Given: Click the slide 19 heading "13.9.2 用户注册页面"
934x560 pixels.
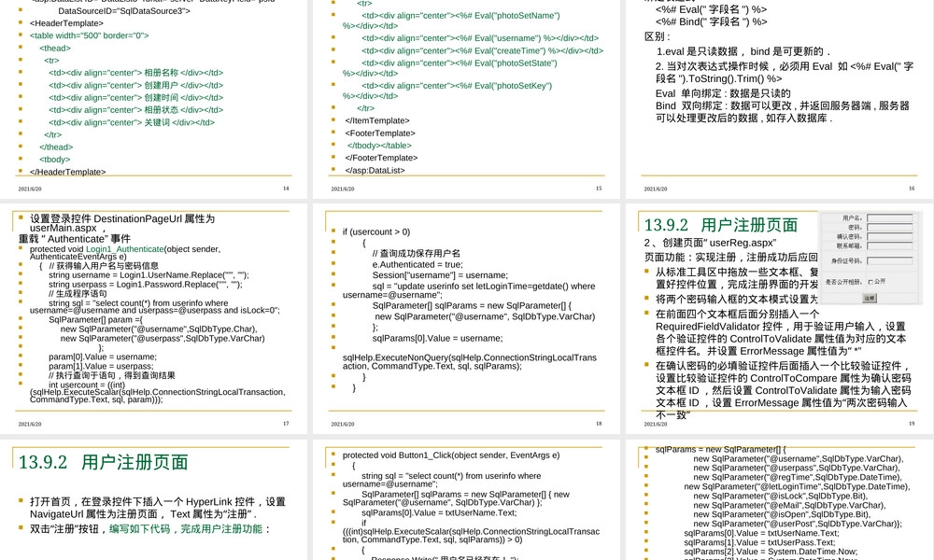Looking at the screenshot, I should click(x=721, y=225).
